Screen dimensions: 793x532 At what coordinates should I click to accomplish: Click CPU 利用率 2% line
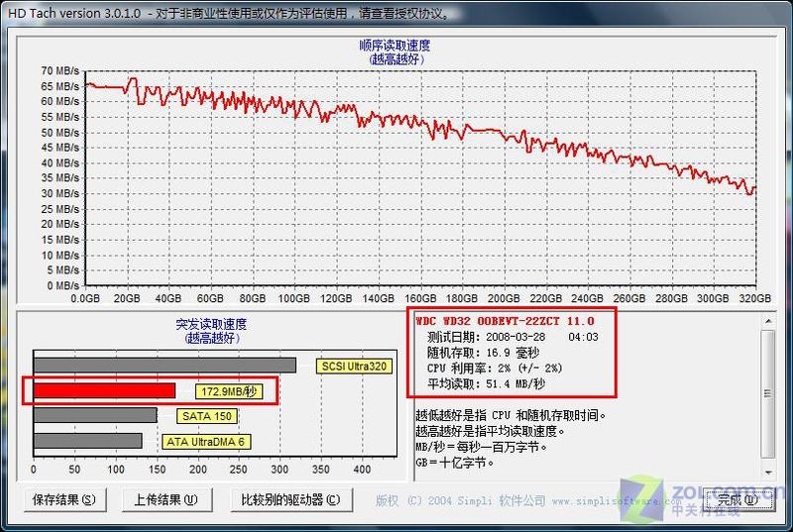[495, 369]
